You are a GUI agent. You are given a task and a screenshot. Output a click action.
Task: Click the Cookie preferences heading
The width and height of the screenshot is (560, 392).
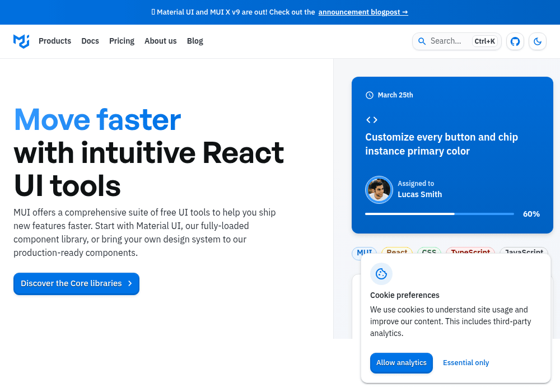tap(405, 295)
